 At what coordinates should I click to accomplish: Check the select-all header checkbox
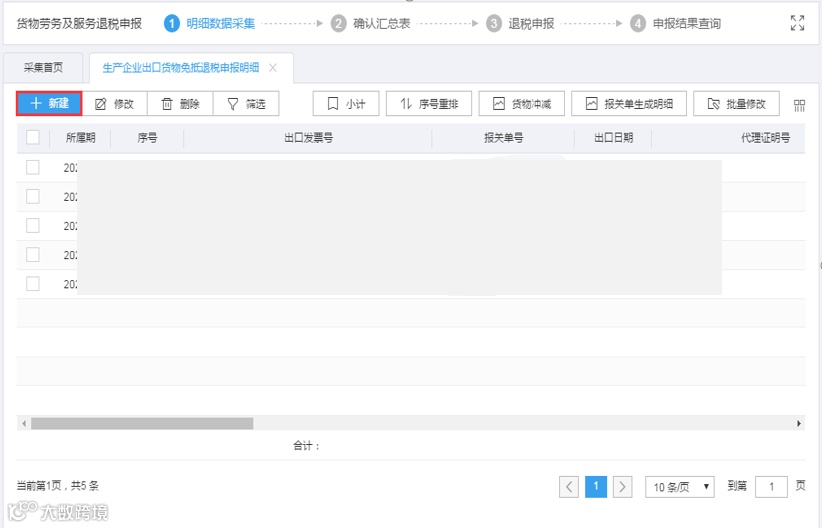click(33, 137)
